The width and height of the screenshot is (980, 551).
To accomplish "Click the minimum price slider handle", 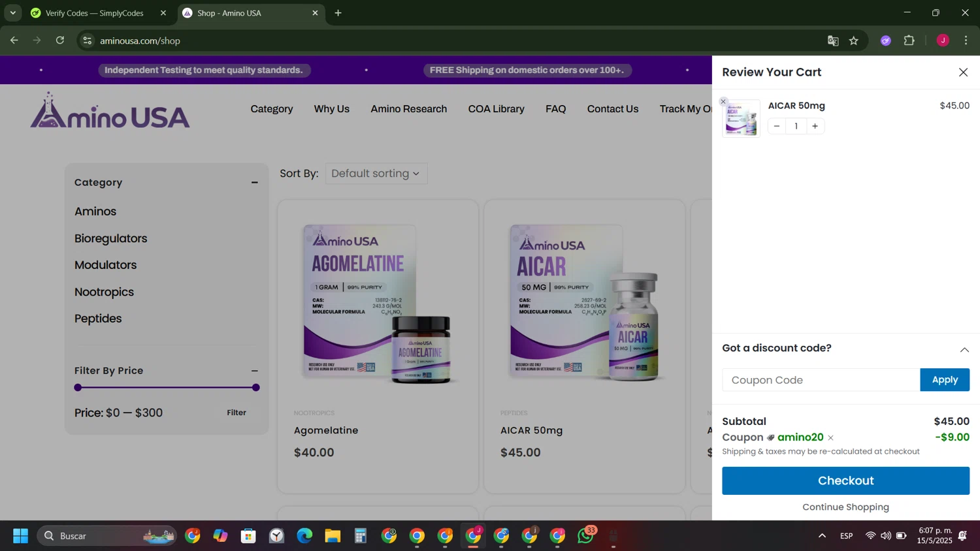I will (x=78, y=388).
